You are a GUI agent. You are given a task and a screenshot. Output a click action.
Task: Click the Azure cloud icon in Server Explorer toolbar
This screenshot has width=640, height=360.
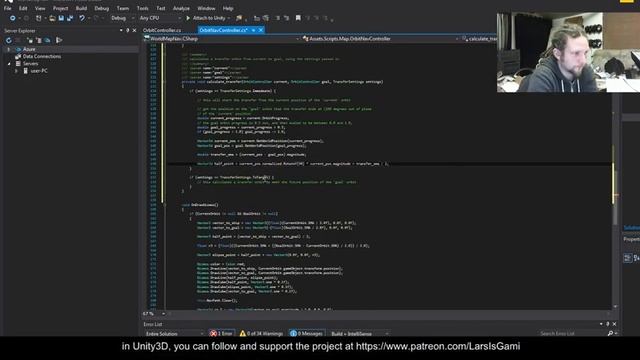coord(48,40)
